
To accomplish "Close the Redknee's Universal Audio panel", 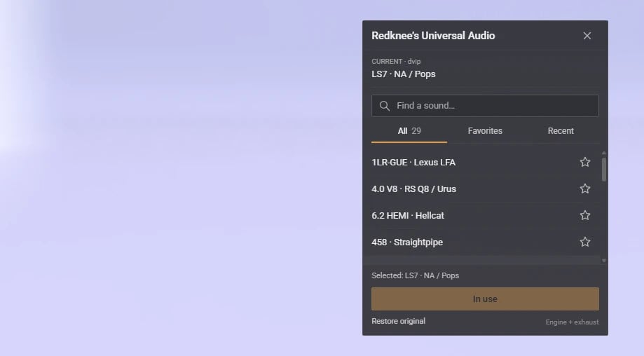I will click(x=587, y=36).
